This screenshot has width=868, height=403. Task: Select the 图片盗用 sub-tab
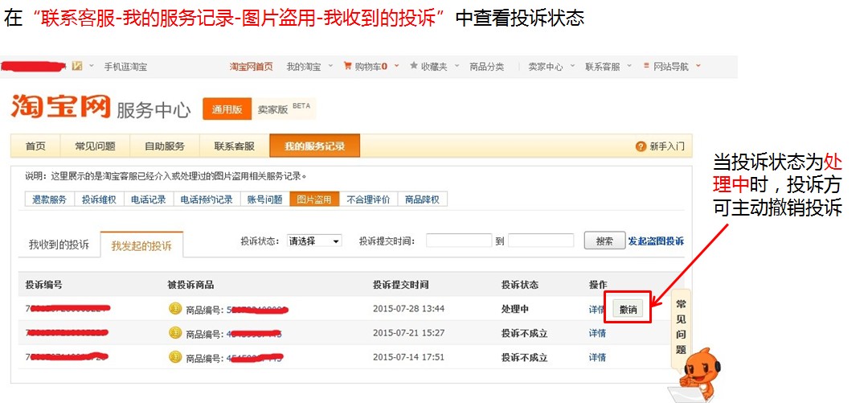314,199
